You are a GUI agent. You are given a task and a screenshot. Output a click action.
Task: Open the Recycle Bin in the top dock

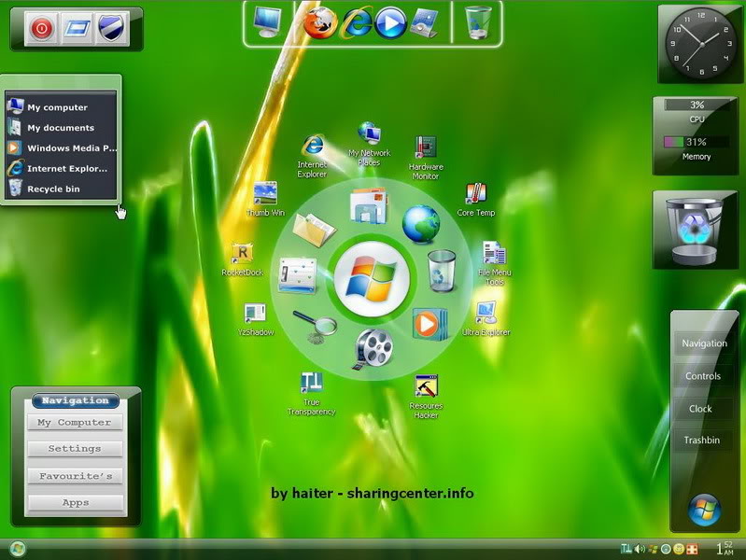(x=478, y=21)
